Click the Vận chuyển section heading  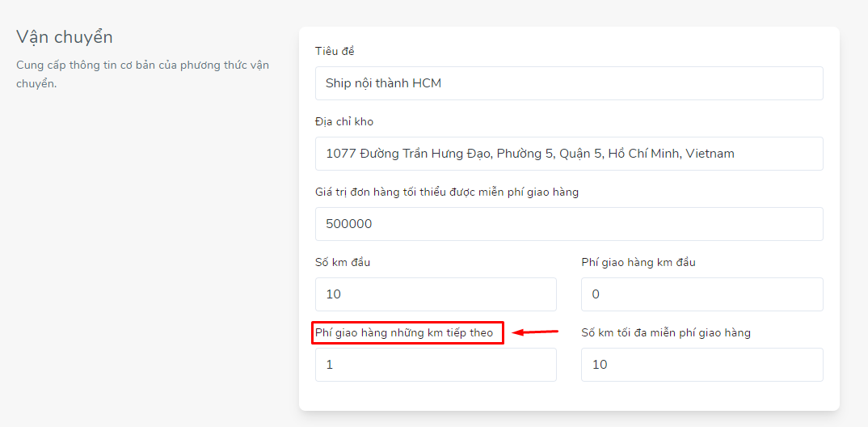coord(64,37)
